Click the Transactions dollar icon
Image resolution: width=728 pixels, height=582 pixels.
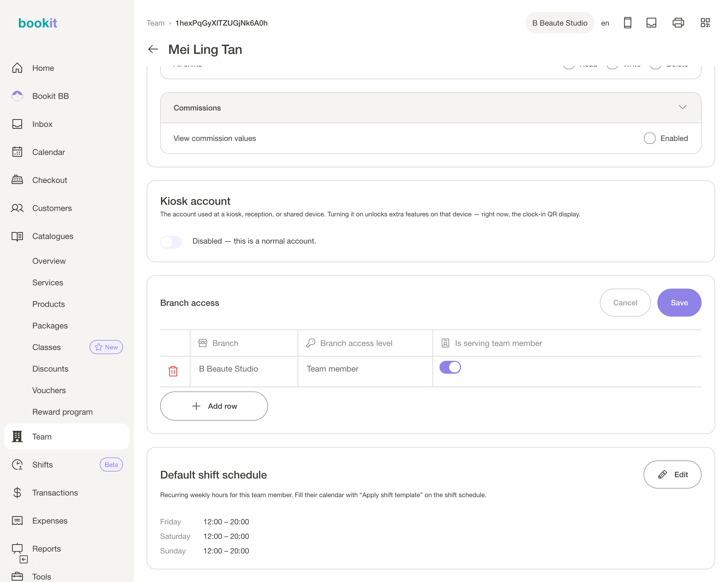pyautogui.click(x=17, y=493)
